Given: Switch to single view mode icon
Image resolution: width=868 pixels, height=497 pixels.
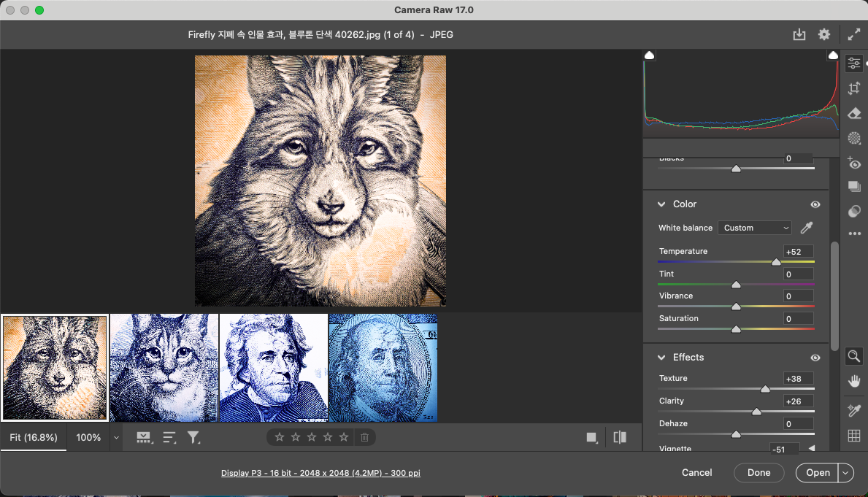Looking at the screenshot, I should [592, 438].
